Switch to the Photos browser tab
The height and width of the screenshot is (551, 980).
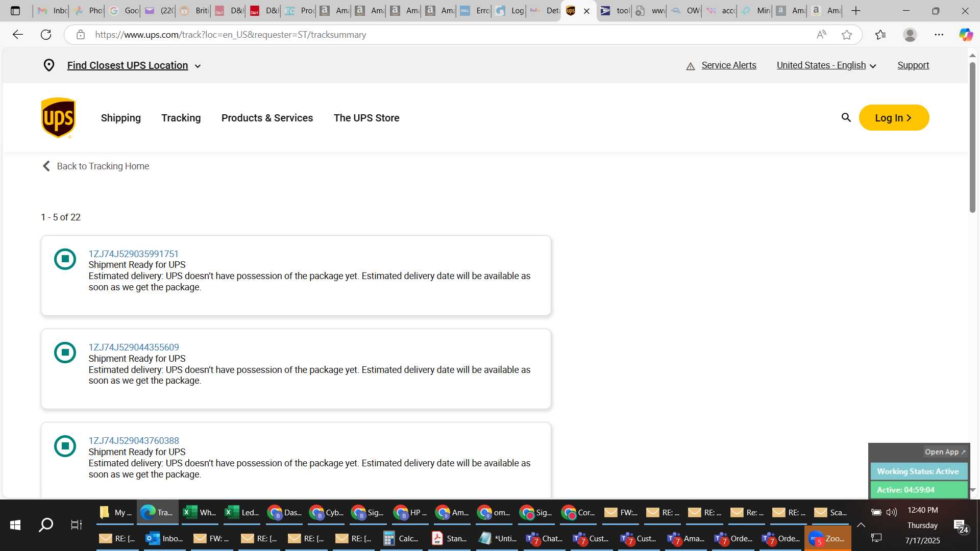[x=88, y=11]
